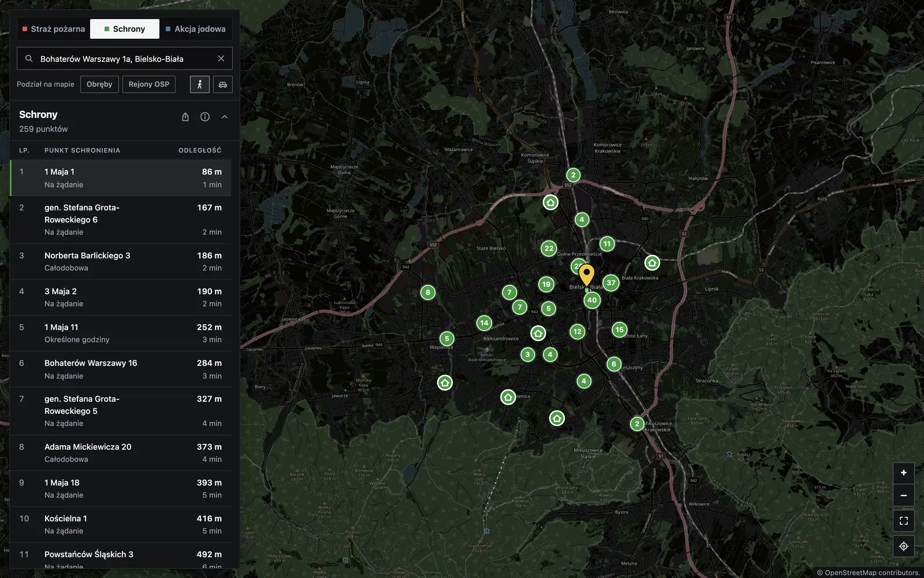Collapse the Schrony list panel

click(225, 117)
